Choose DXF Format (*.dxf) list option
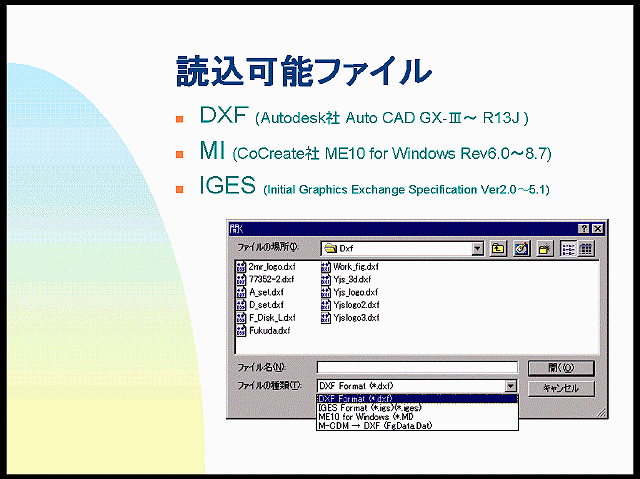640x479 pixels. [x=417, y=399]
